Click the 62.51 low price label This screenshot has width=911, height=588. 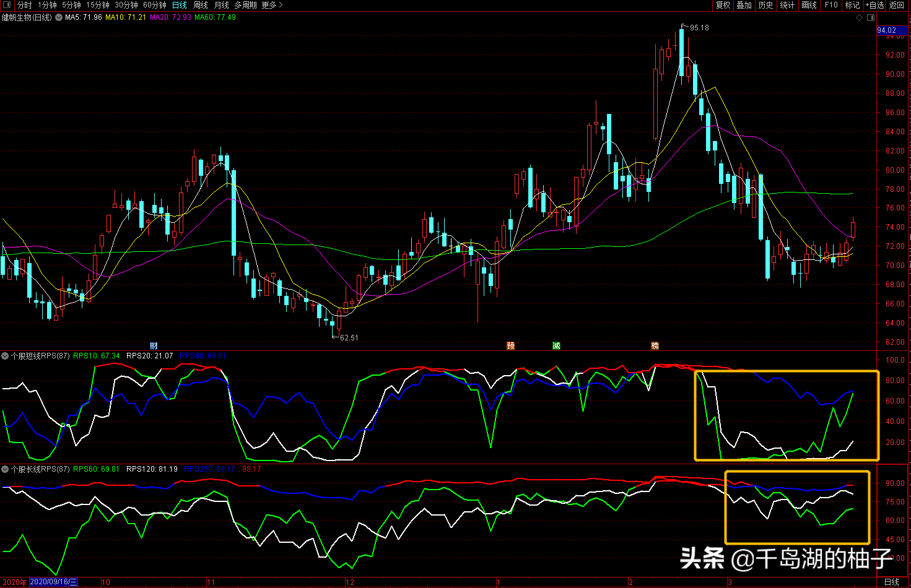coord(349,338)
